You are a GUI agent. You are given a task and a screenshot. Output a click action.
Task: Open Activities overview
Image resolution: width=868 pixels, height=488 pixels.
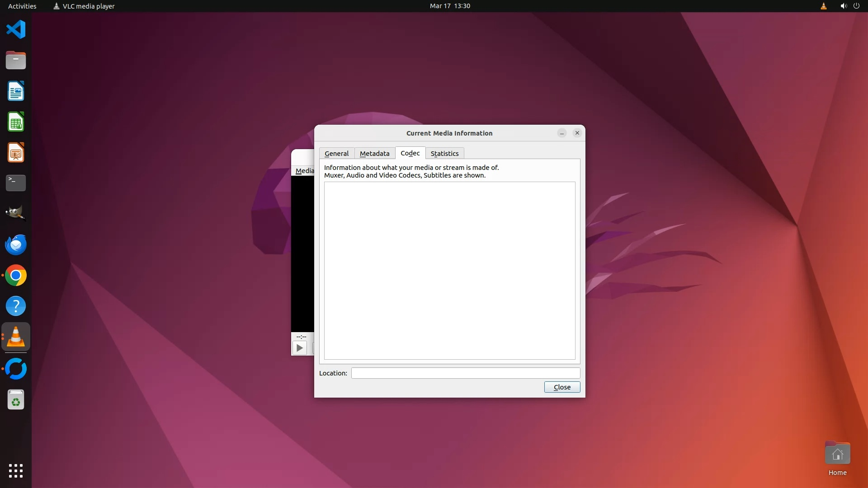point(22,6)
